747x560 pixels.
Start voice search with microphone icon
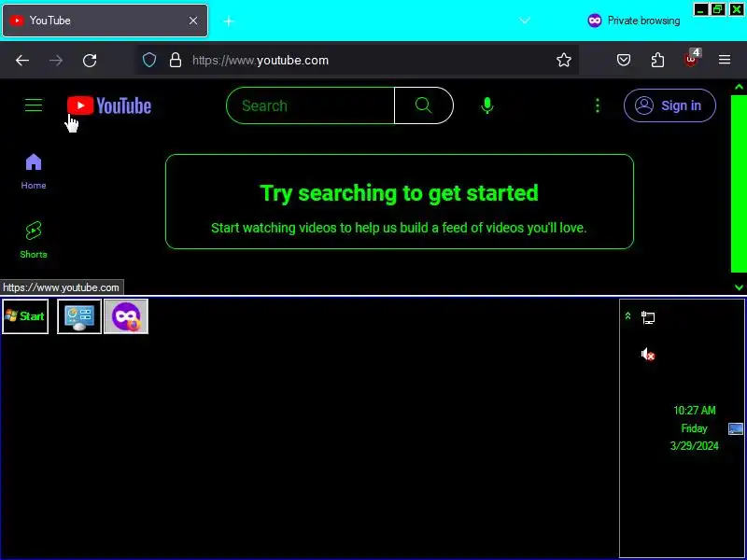[486, 105]
